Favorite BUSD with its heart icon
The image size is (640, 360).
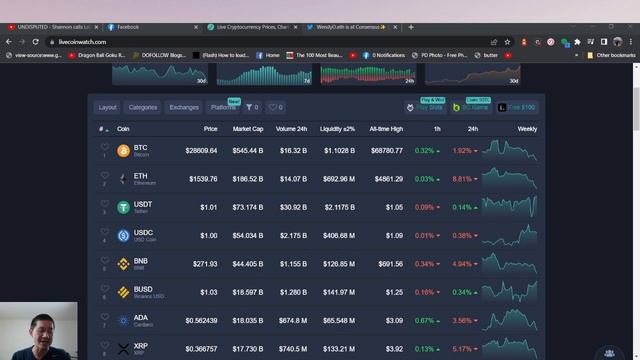pos(104,288)
